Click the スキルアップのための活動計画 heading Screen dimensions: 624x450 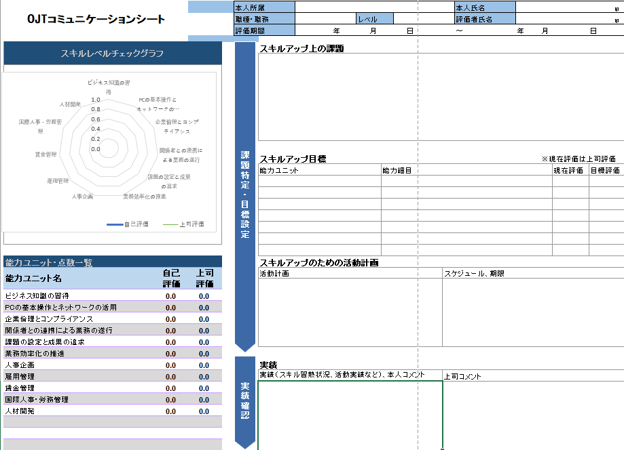point(319,263)
